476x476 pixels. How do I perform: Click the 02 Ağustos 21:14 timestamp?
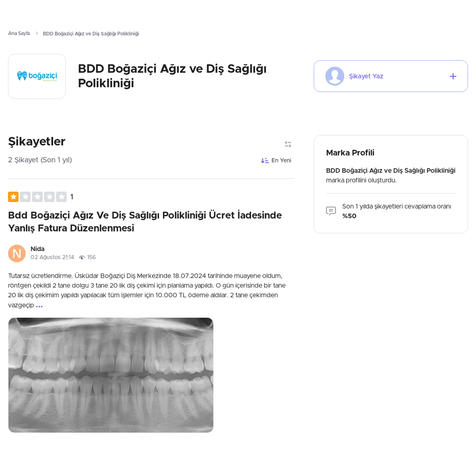click(52, 257)
